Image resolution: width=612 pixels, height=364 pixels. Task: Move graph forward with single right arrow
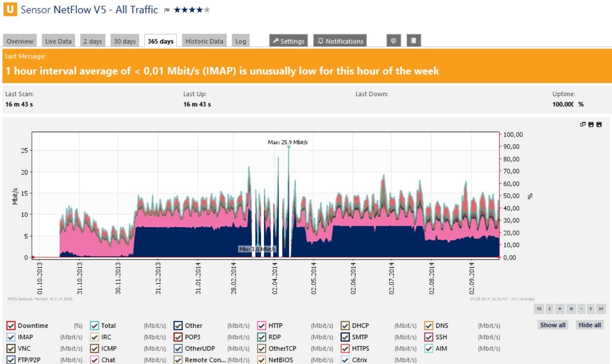591,309
